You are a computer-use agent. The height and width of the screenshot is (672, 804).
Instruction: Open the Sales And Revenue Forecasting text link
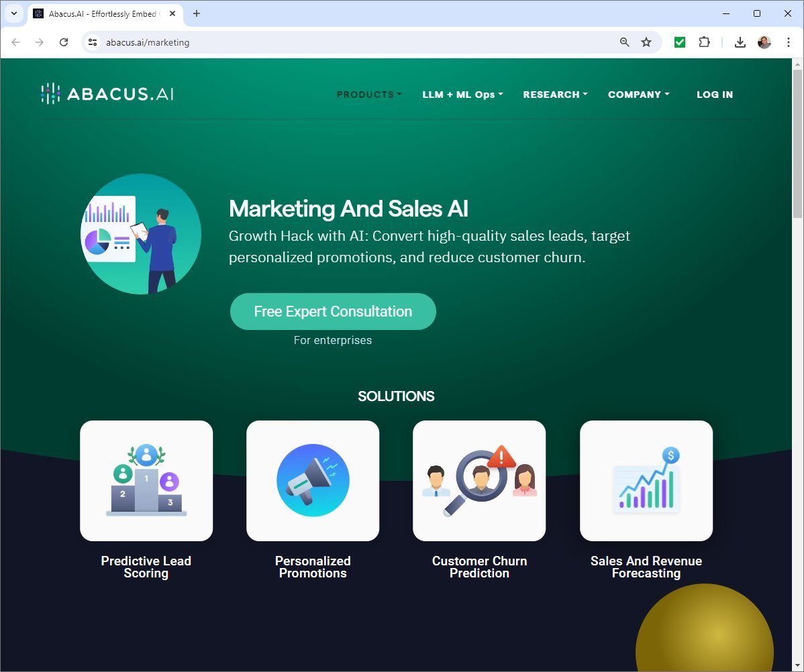click(x=646, y=567)
